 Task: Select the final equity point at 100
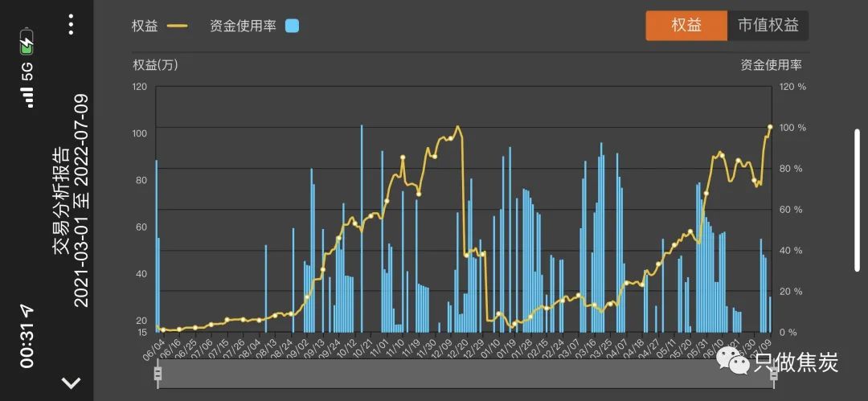770,127
